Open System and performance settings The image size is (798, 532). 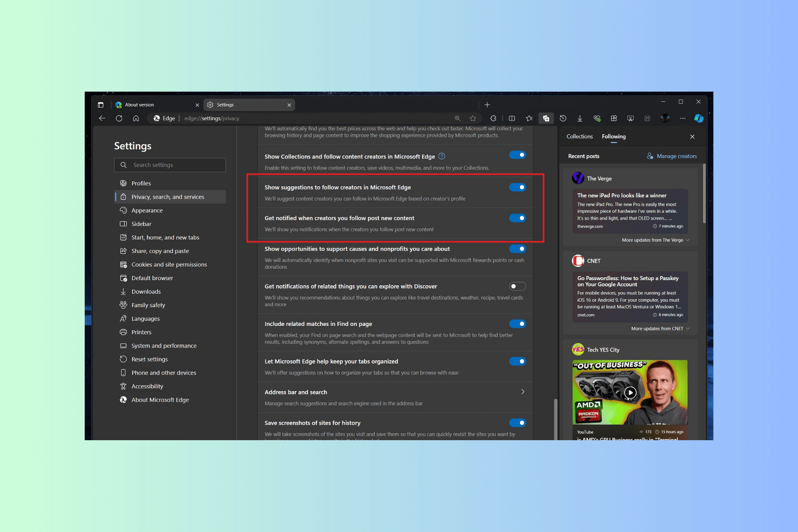tap(170, 346)
